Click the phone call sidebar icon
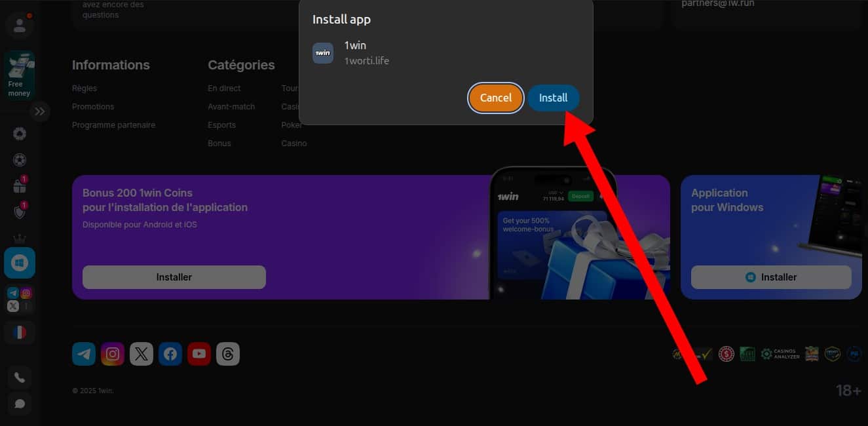The image size is (868, 426). (20, 378)
